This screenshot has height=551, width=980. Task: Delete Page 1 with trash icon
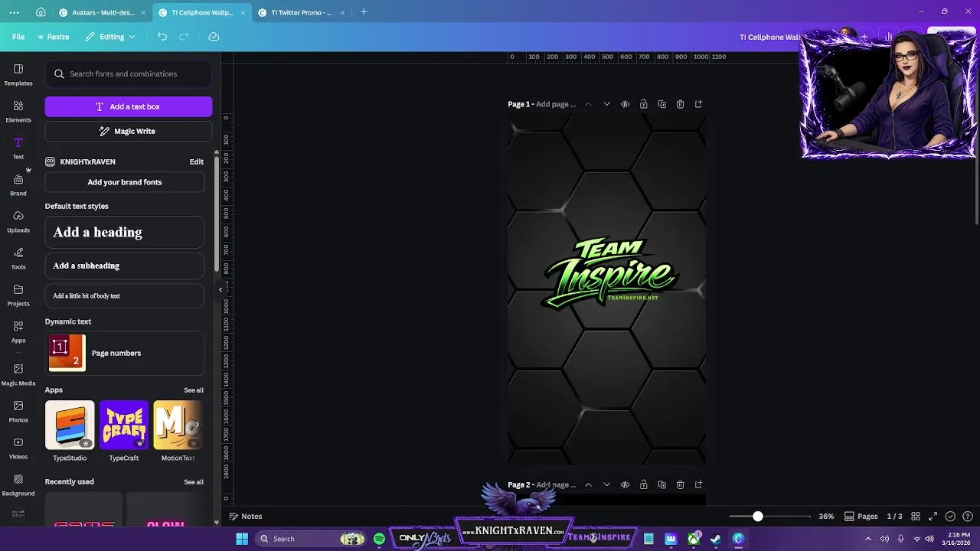(680, 104)
